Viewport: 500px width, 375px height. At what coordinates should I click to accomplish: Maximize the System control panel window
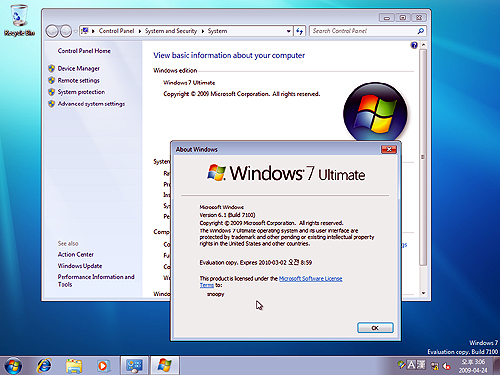pos(403,18)
